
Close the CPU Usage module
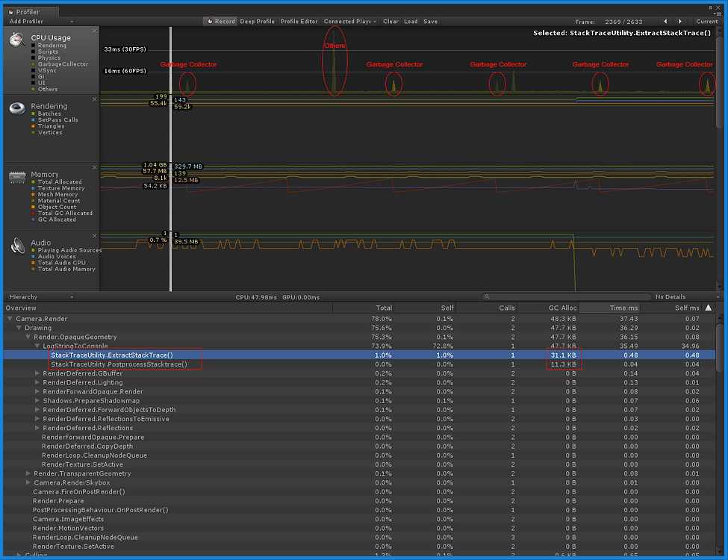tap(94, 31)
